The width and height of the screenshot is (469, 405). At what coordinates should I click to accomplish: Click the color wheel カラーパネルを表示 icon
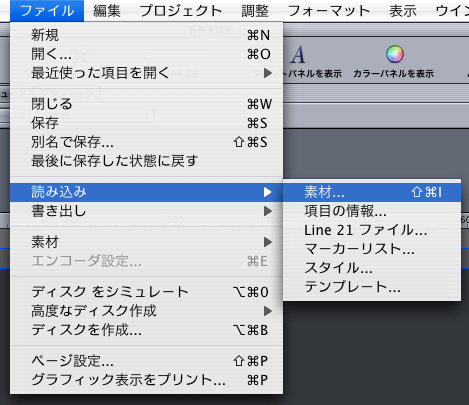pos(395,54)
